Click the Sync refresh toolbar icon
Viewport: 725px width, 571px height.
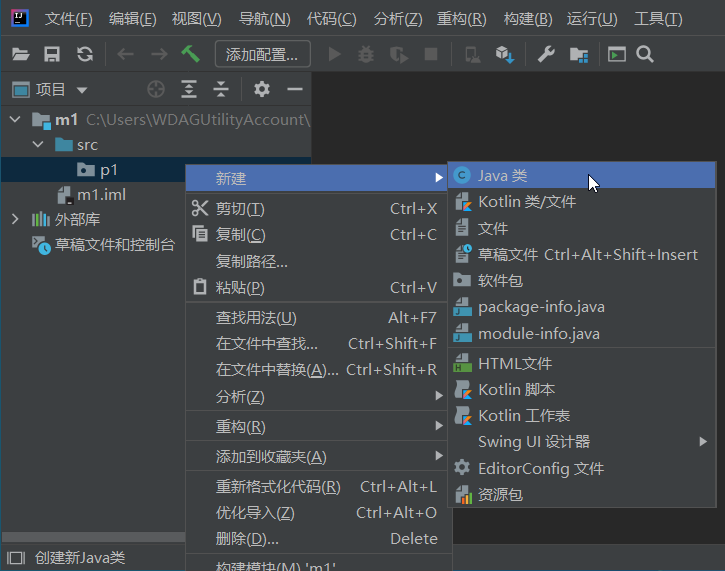point(85,54)
